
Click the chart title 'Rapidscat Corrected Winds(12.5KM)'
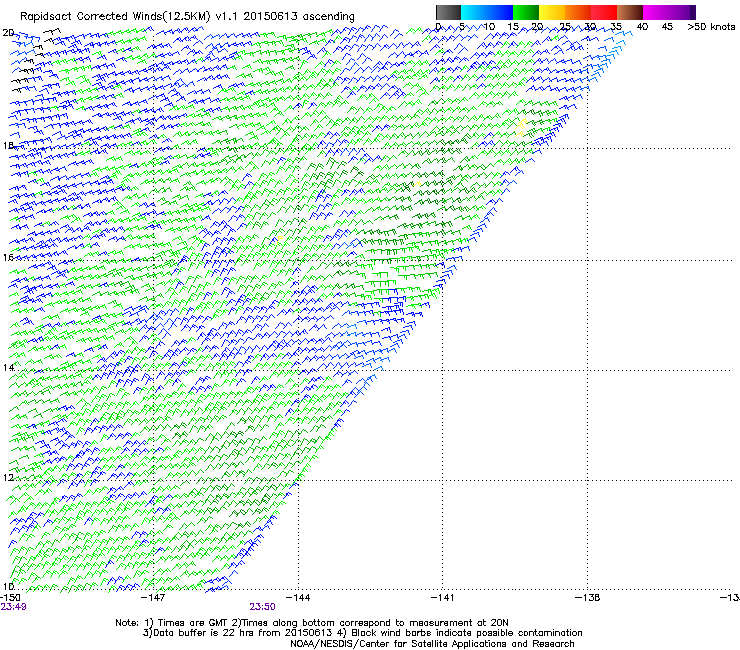tap(115, 17)
